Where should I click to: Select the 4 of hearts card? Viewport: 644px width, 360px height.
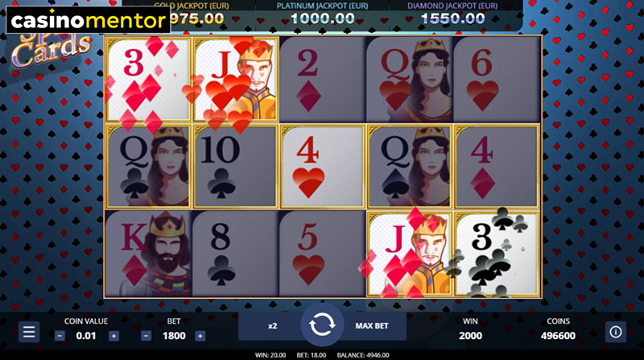pos(323,167)
